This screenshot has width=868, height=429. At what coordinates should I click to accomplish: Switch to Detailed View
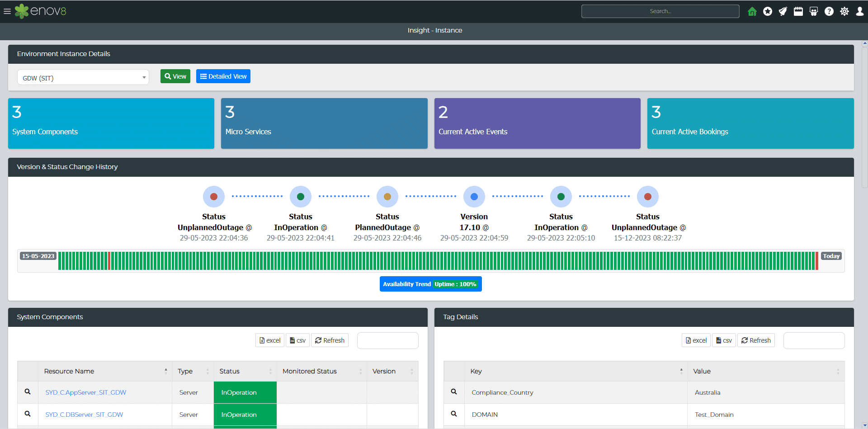click(x=223, y=76)
